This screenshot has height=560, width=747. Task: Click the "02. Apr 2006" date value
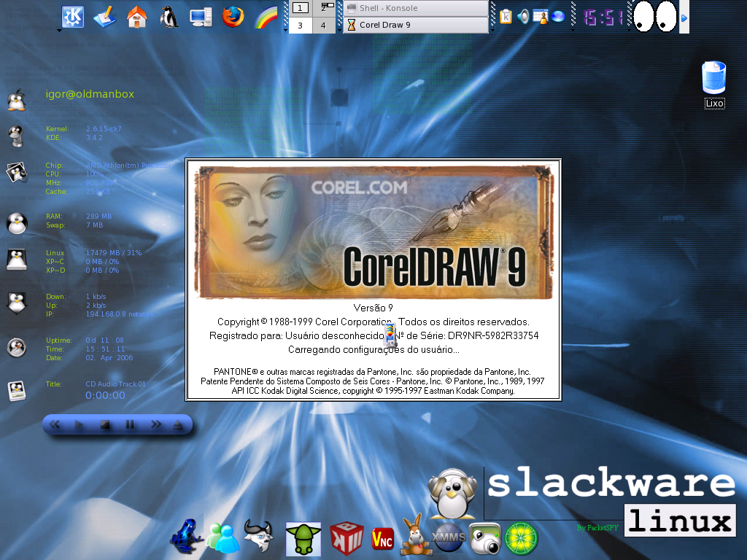pos(109,357)
